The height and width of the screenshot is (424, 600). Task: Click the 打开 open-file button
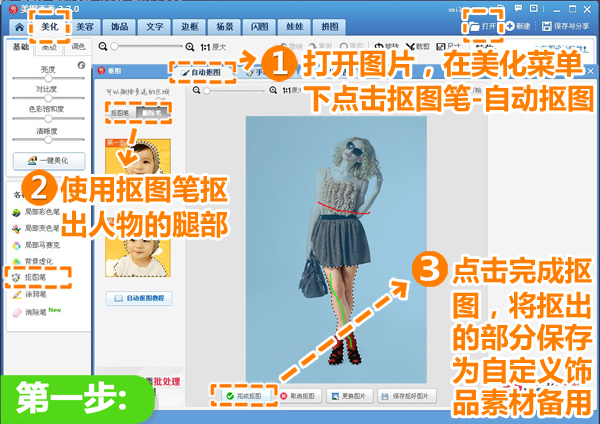483,26
